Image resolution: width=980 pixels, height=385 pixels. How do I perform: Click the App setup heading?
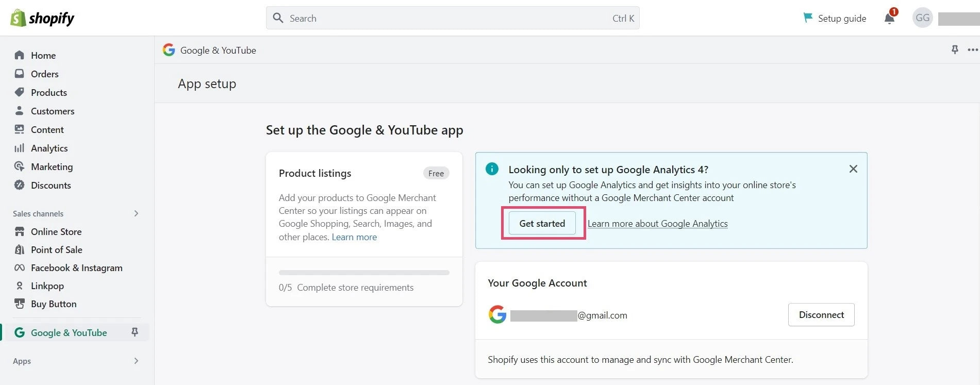(207, 83)
